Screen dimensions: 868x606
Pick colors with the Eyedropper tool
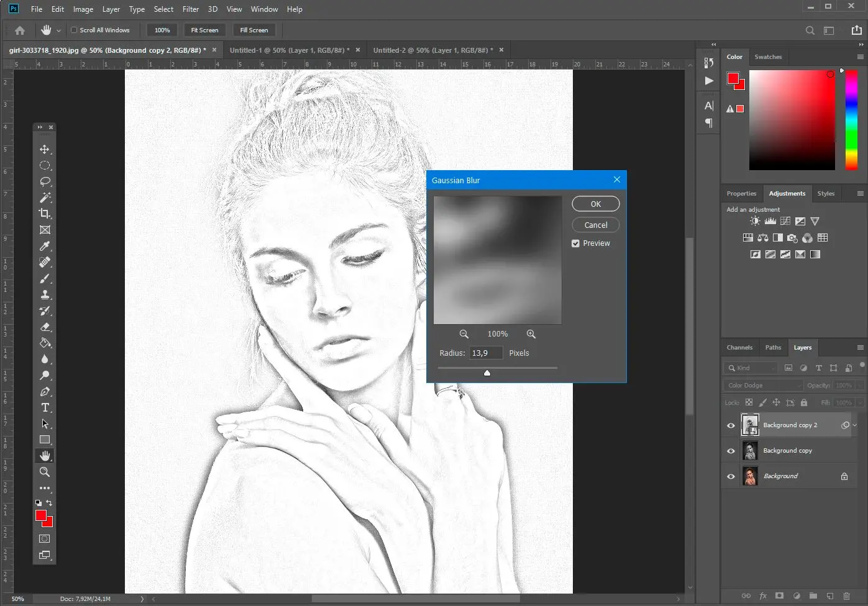coord(44,246)
